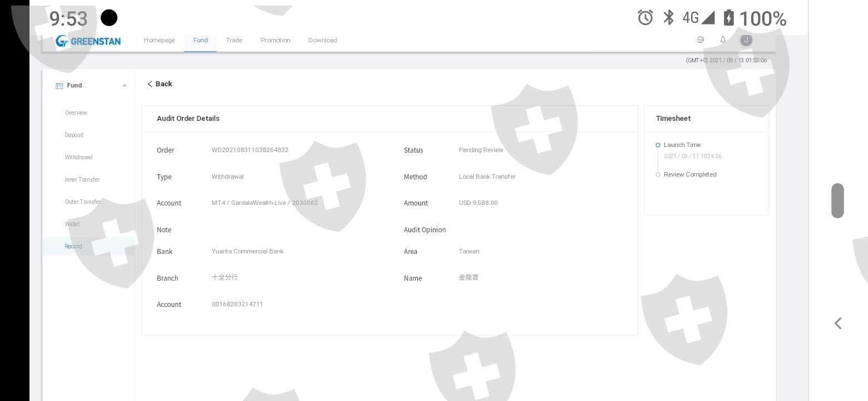868x401 pixels.
Task: Tap the alarm clock status icon
Action: [x=645, y=18]
